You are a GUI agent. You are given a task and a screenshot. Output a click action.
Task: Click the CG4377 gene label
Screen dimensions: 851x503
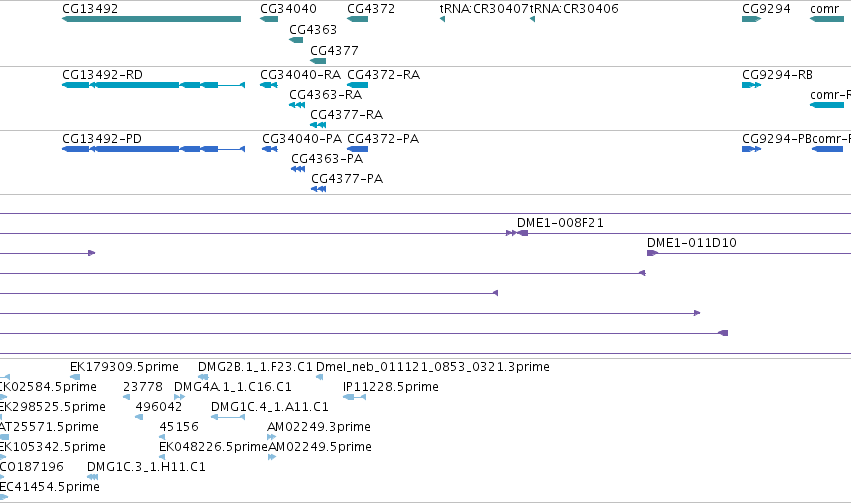[x=334, y=50]
